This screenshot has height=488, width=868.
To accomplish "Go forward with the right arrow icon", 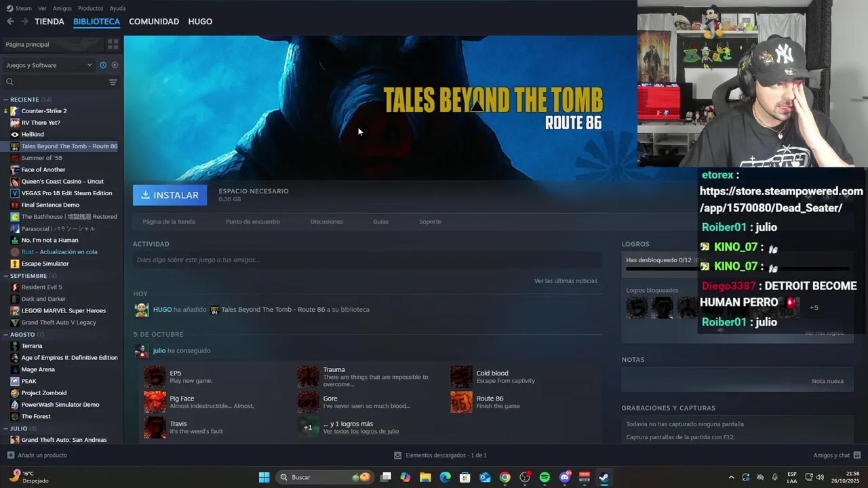I will pyautogui.click(x=24, y=22).
